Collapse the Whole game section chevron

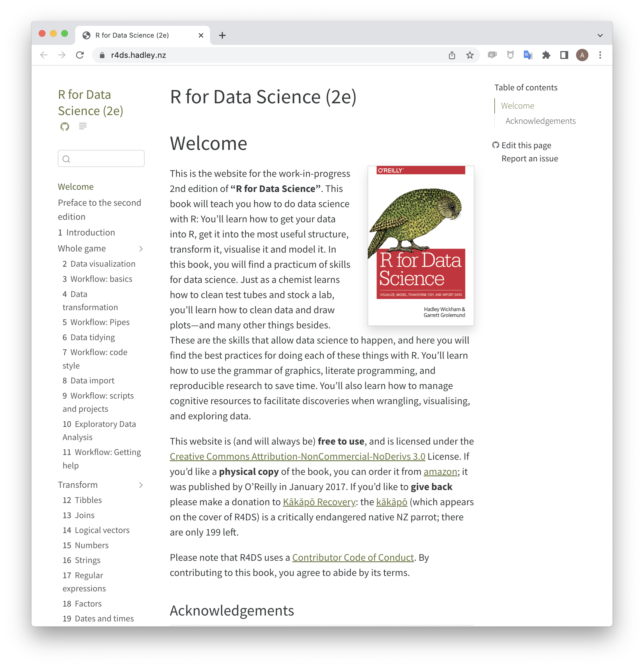[x=141, y=249]
